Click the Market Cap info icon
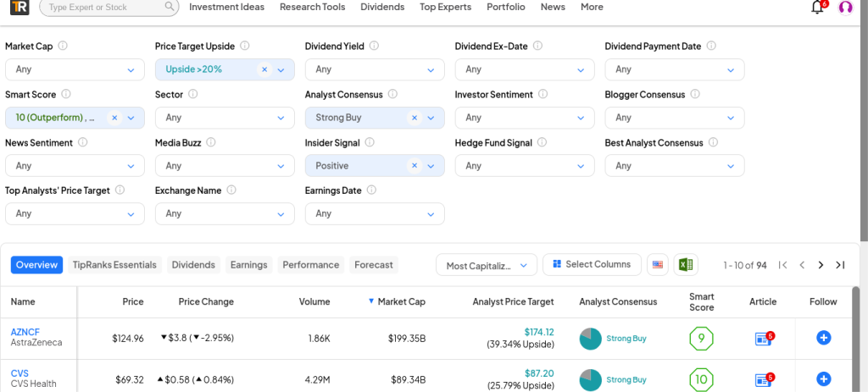 click(63, 46)
